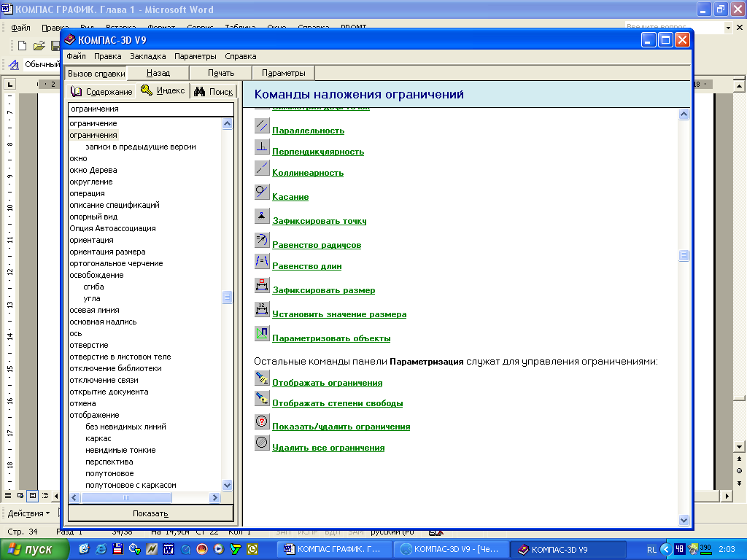Click the Display constraints icon
This screenshot has height=560, width=747.
[262, 378]
